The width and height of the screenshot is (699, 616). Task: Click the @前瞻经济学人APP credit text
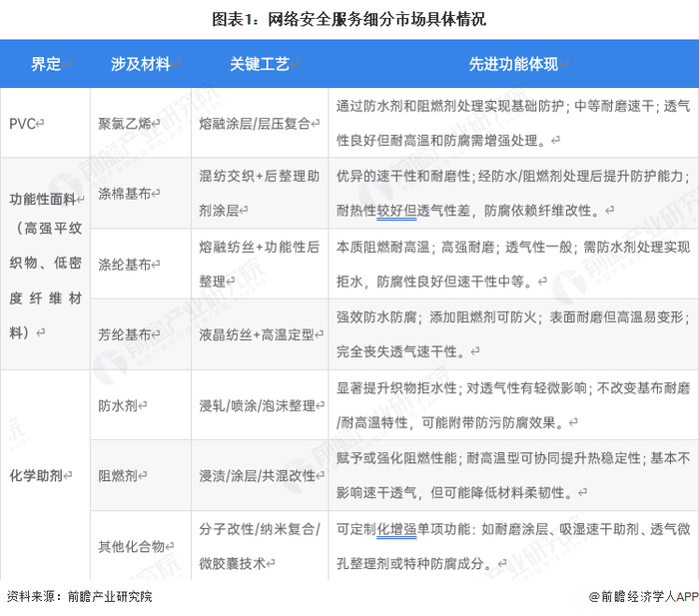[643, 596]
